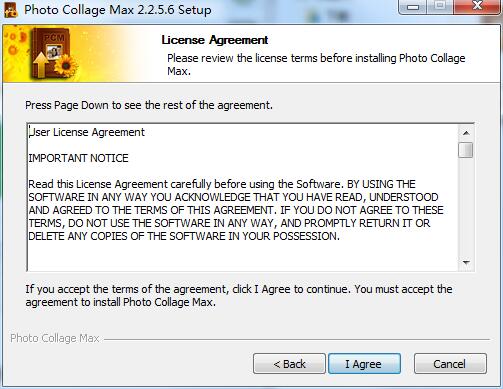
Task: Click the "IMPORTANT NOTICE" line in the license
Action: [78, 158]
